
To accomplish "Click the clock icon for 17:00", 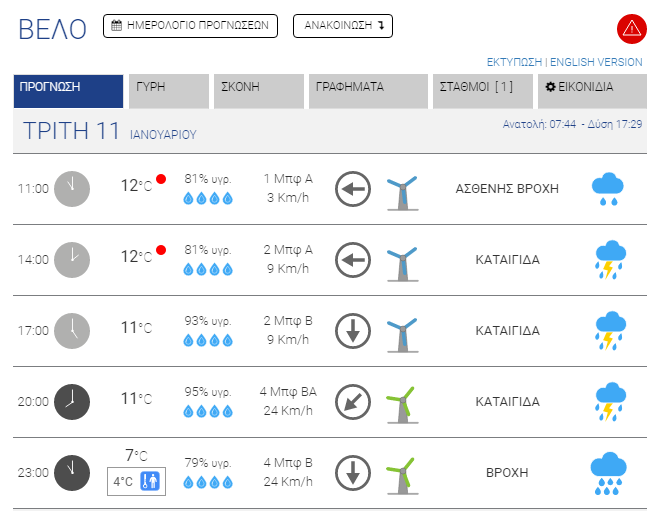I will [x=72, y=330].
